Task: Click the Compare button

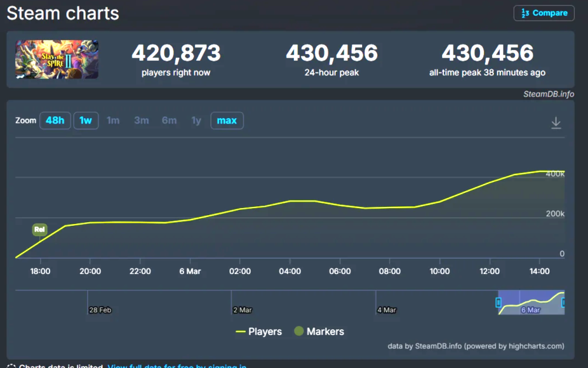Action: pyautogui.click(x=544, y=13)
